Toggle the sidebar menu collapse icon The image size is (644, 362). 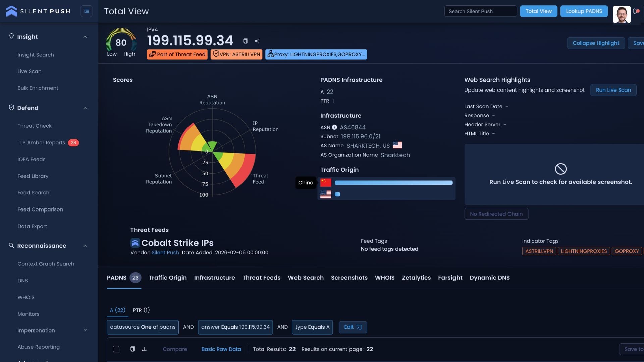87,11
